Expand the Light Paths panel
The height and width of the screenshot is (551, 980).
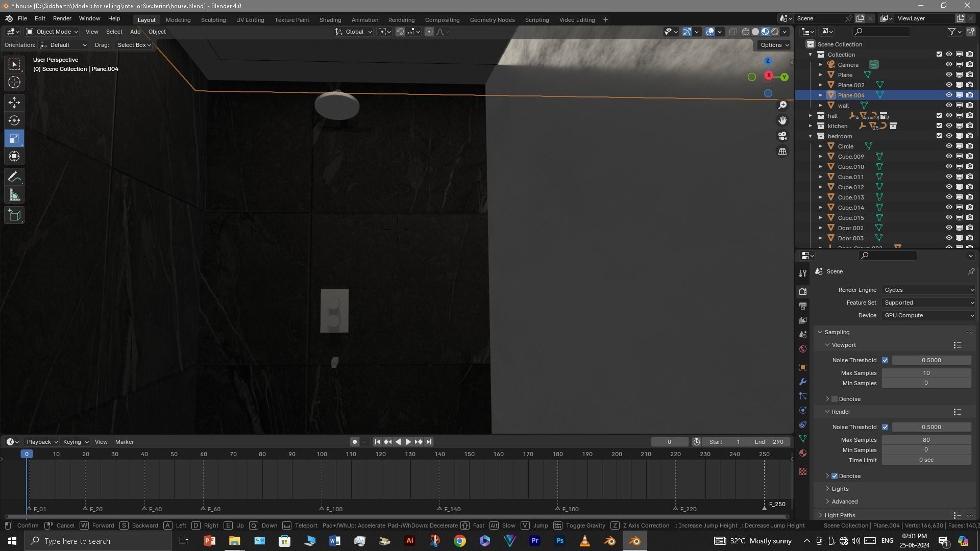[x=840, y=515]
